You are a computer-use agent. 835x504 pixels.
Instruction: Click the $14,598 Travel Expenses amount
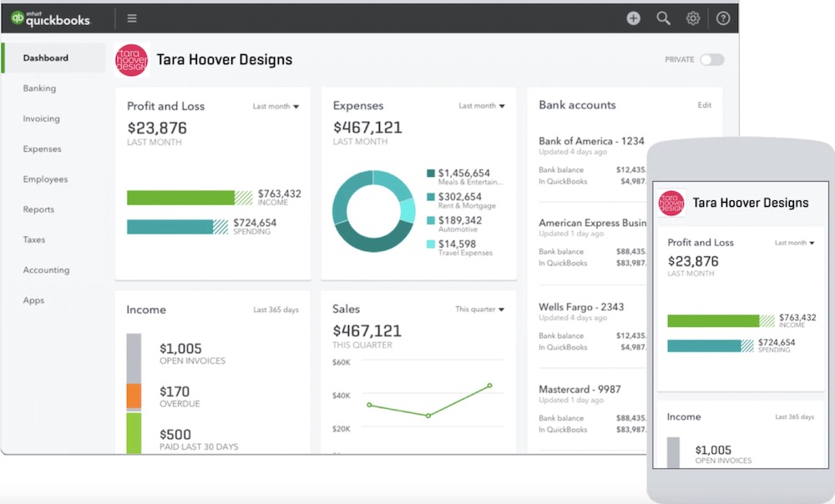pyautogui.click(x=457, y=244)
